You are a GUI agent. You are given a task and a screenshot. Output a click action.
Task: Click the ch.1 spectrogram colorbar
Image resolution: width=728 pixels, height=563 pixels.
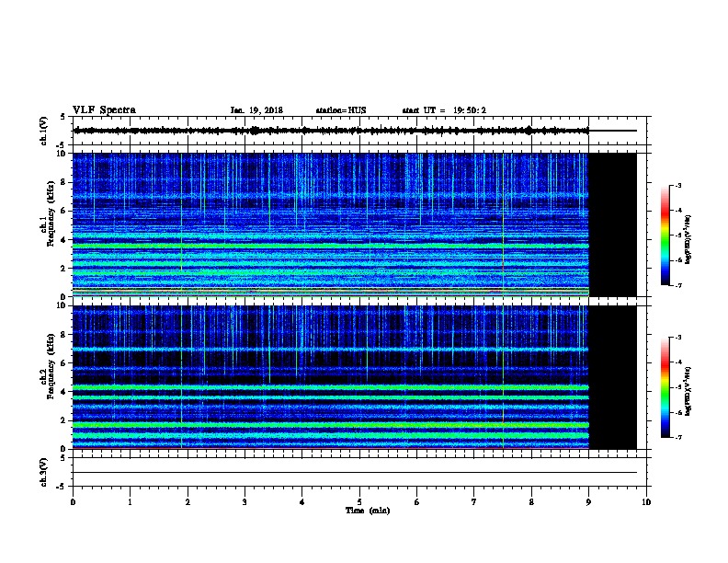[x=665, y=236]
